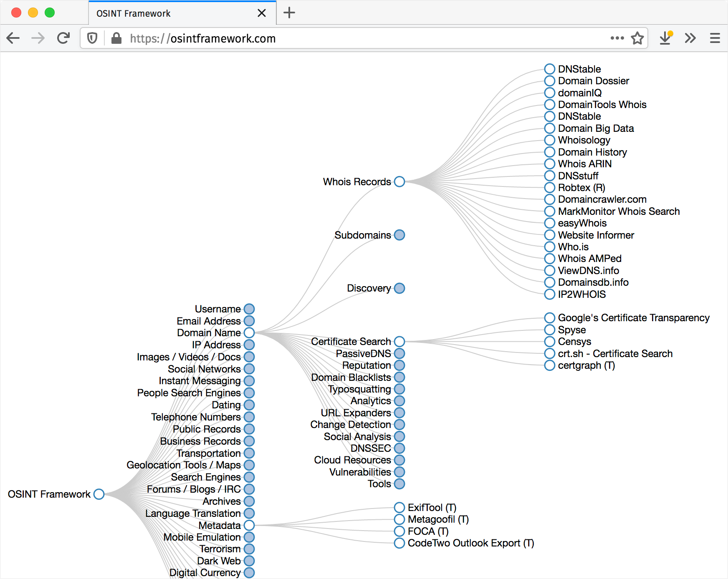Screen dimensions: 728x579
Task: Open the IP2WHOIS link
Action: tap(581, 295)
